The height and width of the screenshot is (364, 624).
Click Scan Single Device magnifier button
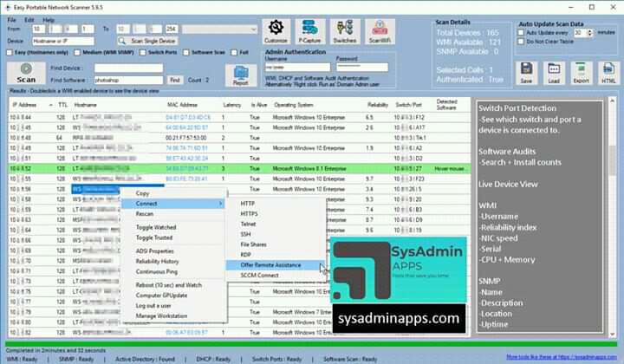[147, 41]
